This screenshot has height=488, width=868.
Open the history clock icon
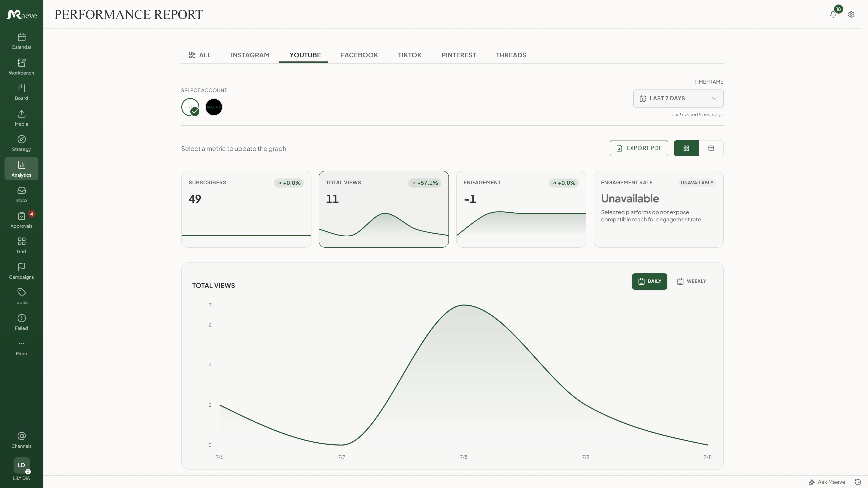point(858,482)
